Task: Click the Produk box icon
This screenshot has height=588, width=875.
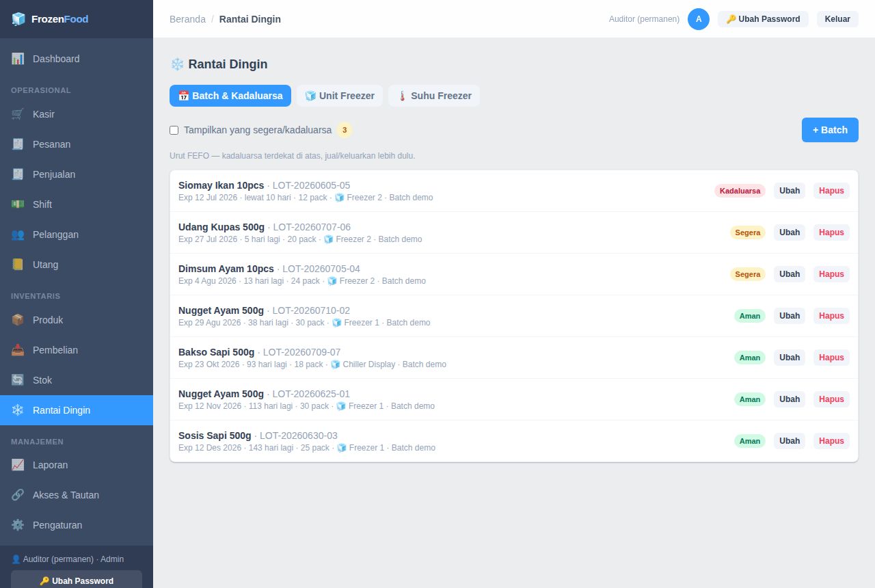Action: point(18,320)
